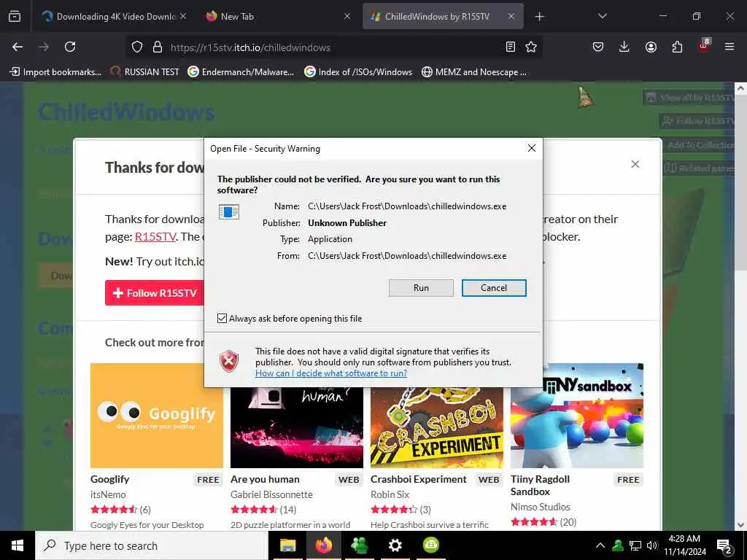
Task: Click the page vertical scrollbar
Action: [741, 181]
